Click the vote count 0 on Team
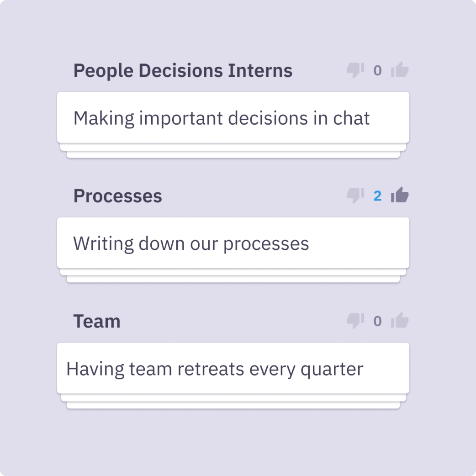This screenshot has height=476, width=476. 377,322
